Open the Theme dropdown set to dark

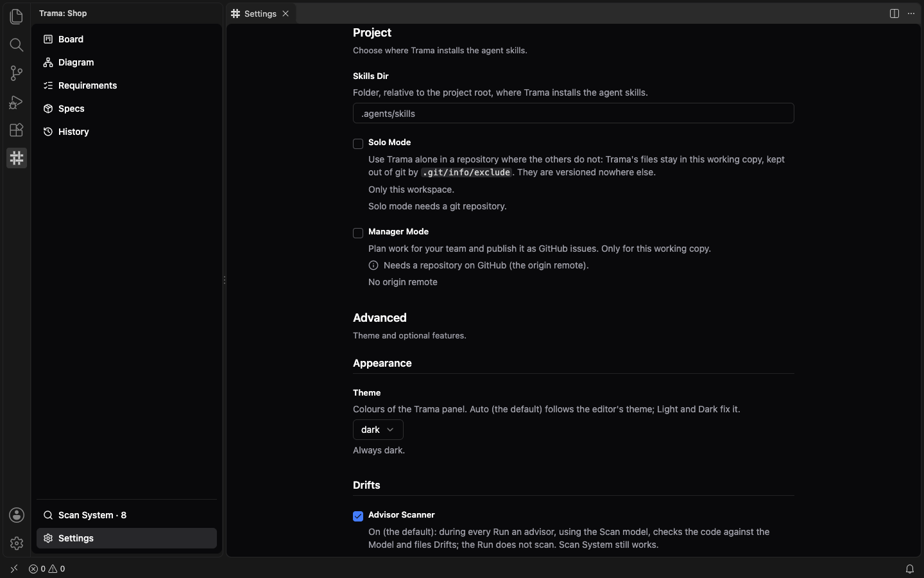pyautogui.click(x=378, y=430)
